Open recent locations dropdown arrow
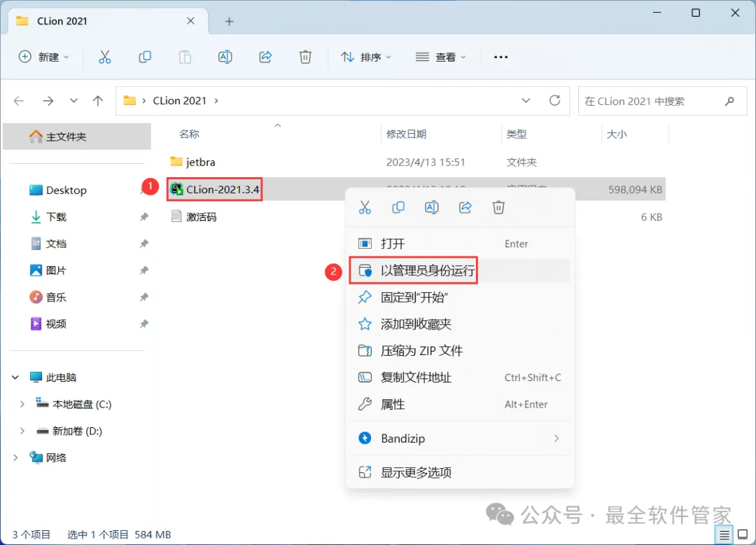 (x=73, y=101)
